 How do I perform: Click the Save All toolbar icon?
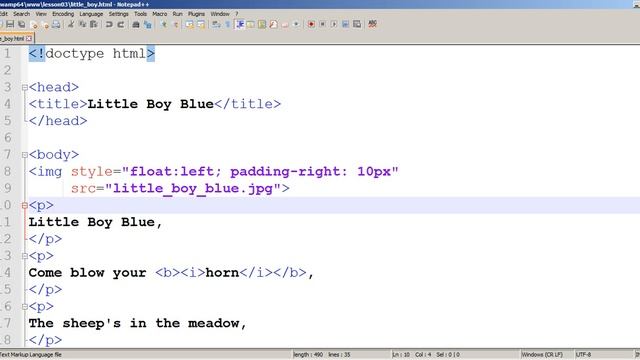(22, 24)
